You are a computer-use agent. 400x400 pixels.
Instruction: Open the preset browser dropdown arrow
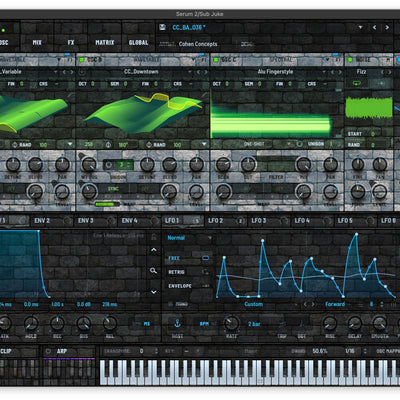click(x=360, y=27)
